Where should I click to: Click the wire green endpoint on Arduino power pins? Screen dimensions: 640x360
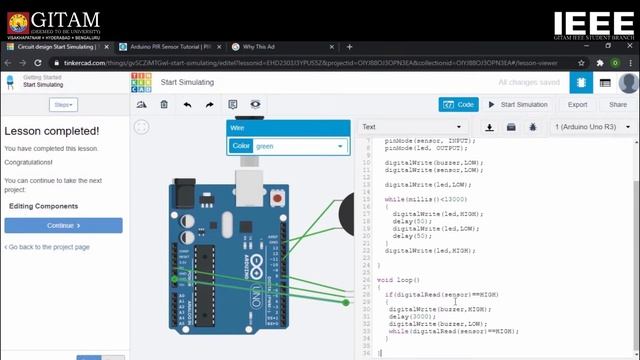coord(174,279)
